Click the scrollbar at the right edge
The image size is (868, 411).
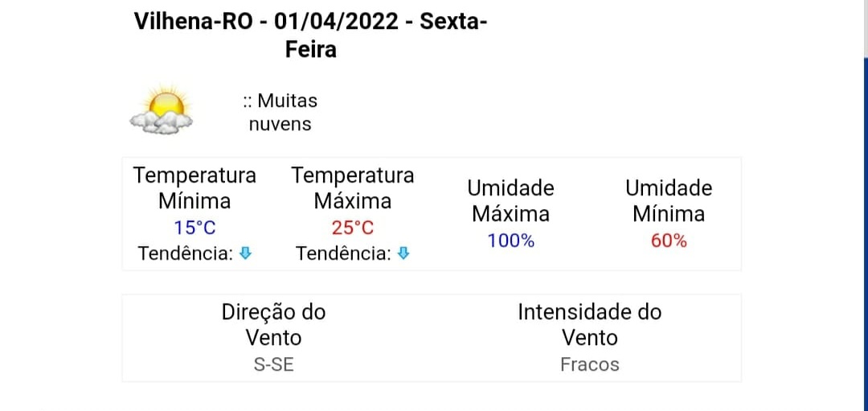866,206
